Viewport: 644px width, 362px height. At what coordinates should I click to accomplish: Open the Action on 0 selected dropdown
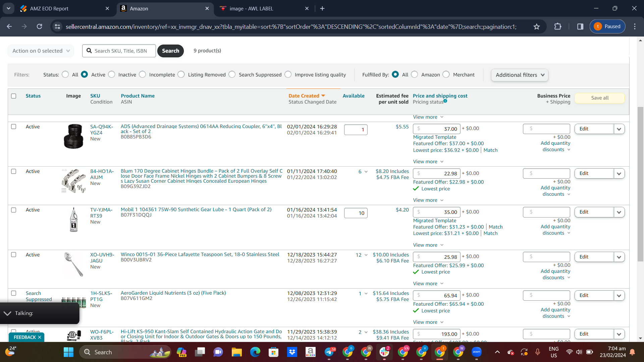(x=41, y=51)
